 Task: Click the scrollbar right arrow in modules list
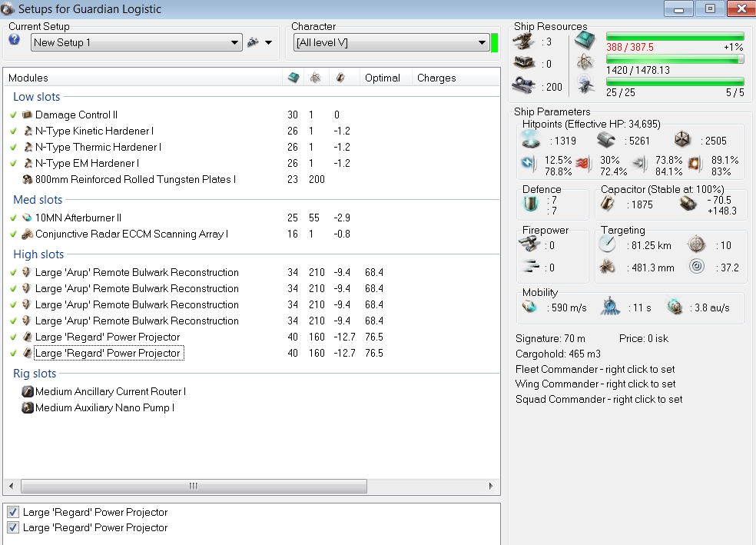click(491, 486)
